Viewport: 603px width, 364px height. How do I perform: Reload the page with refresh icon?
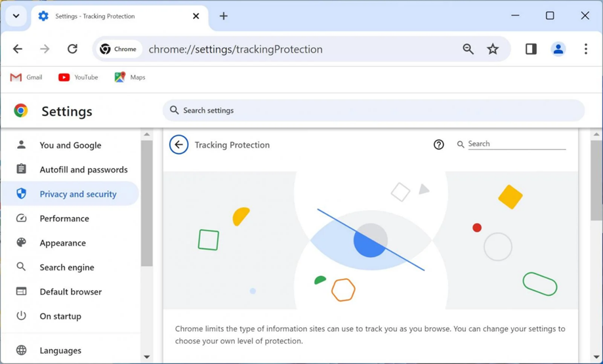coord(72,49)
